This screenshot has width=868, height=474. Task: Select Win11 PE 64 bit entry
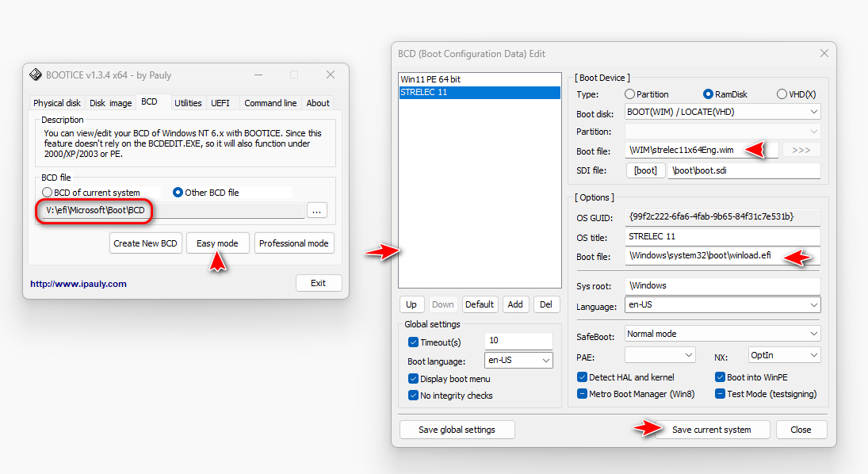pos(480,79)
